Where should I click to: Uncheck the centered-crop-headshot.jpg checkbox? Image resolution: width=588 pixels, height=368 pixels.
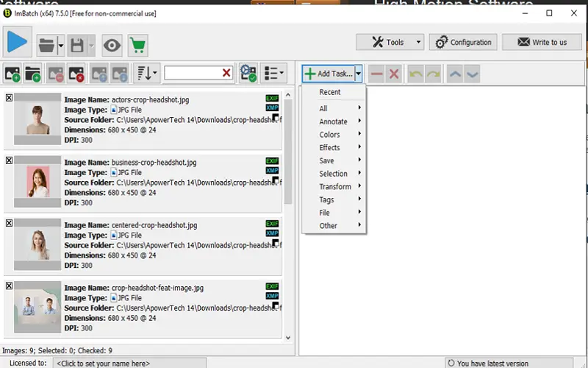9,223
